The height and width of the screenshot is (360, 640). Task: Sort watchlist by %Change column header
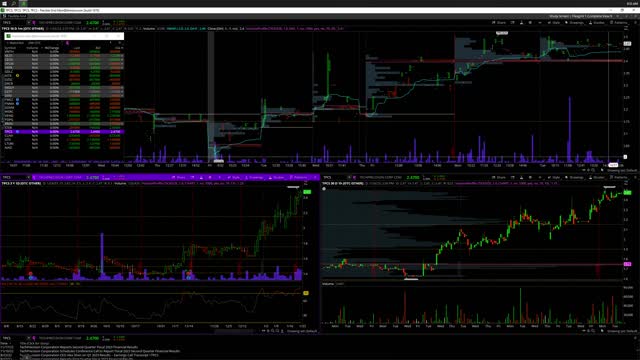tap(52, 48)
